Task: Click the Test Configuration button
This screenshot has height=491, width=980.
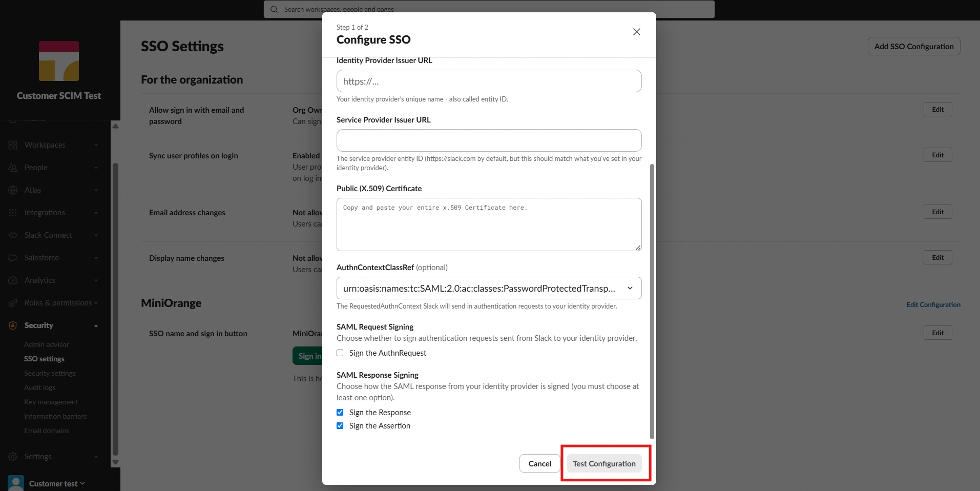Action: (x=604, y=463)
